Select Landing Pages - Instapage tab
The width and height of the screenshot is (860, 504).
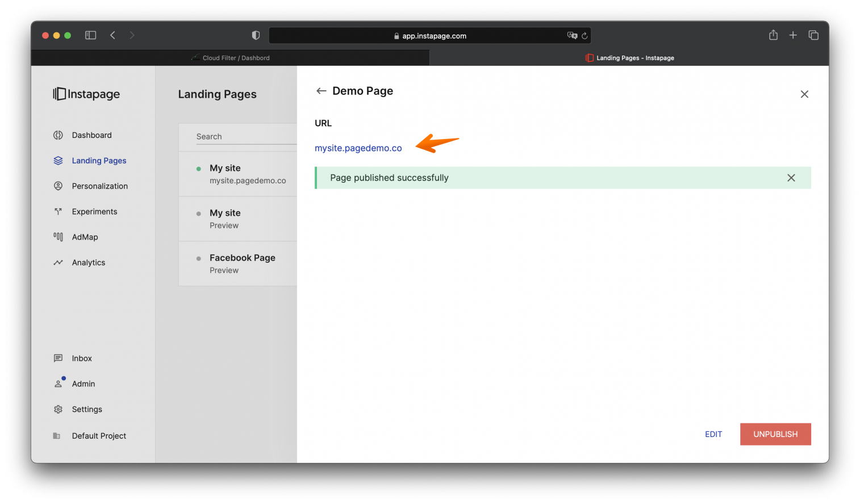[x=629, y=58]
